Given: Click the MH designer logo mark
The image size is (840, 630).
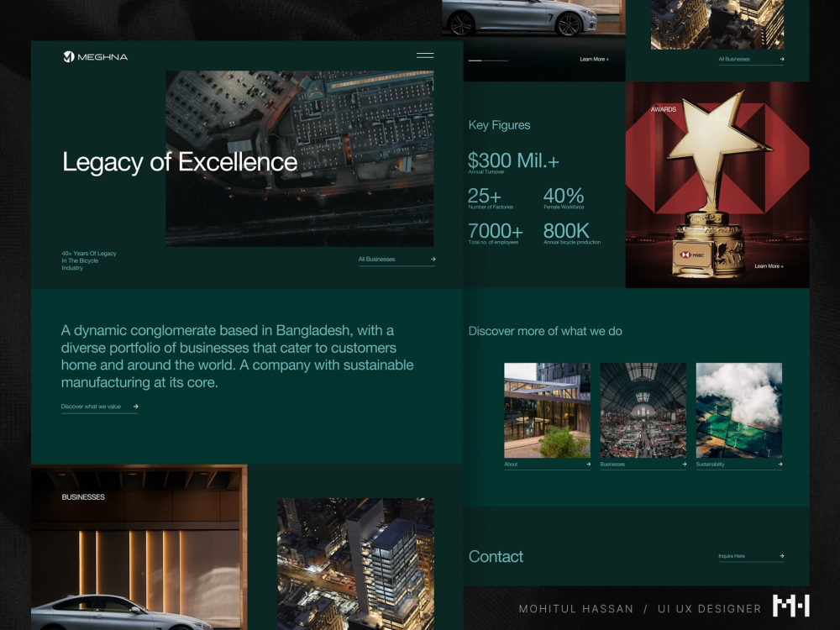Looking at the screenshot, I should (x=790, y=606).
